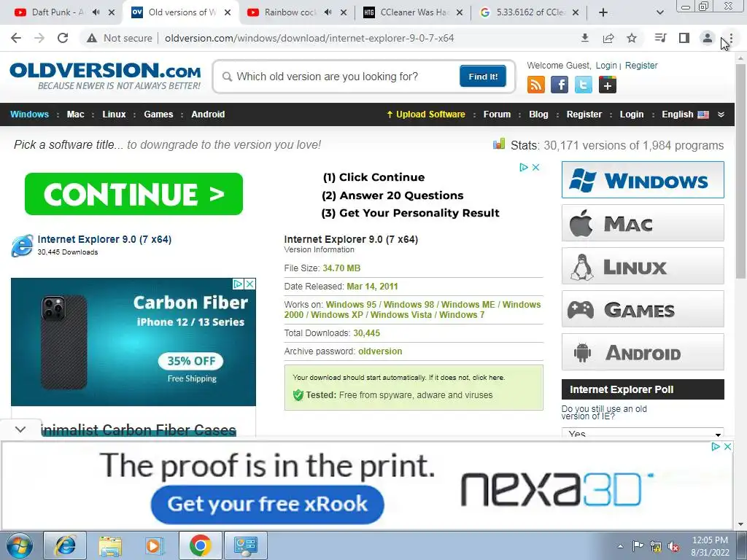Click the RSS feed icon

pos(536,85)
